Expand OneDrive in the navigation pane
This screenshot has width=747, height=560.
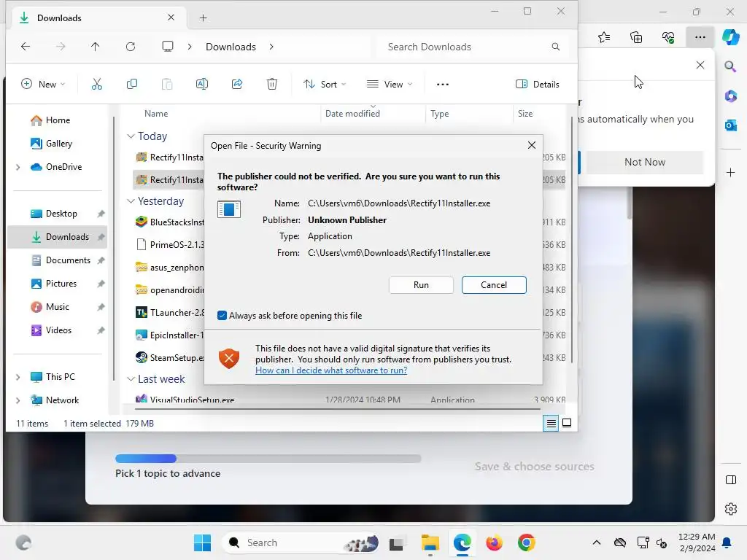[x=18, y=167]
